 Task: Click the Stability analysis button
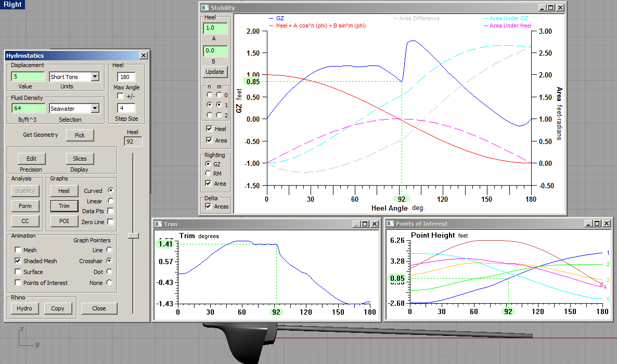(25, 191)
